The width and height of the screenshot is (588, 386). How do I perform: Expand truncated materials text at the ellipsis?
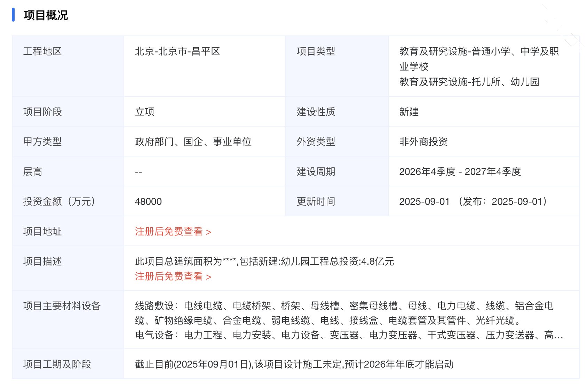click(558, 335)
